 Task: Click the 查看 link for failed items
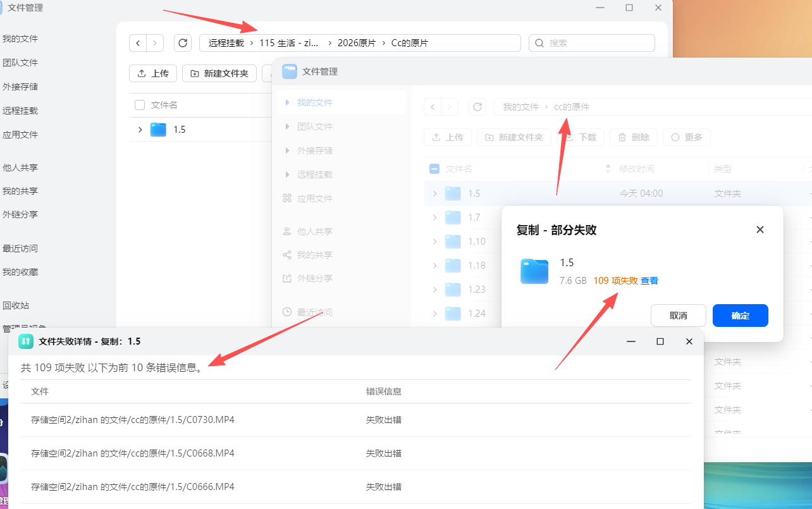tap(649, 281)
